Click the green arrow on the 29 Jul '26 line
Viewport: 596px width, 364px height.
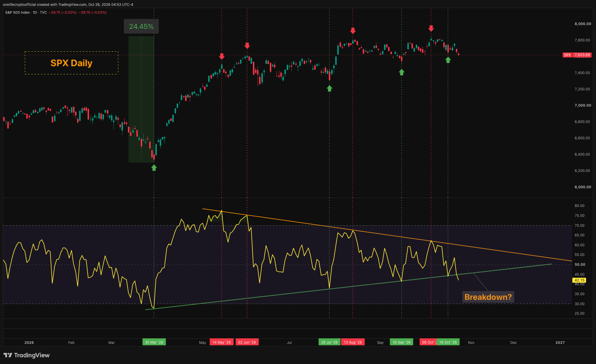[329, 88]
